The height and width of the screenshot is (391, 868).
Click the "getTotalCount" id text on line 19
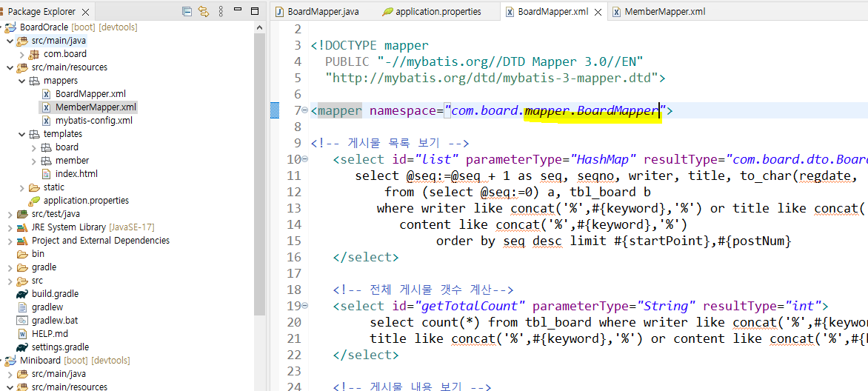click(473, 306)
